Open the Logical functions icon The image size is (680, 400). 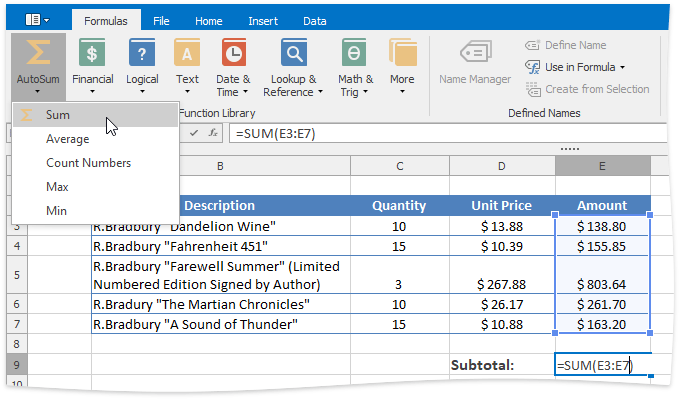click(x=142, y=53)
